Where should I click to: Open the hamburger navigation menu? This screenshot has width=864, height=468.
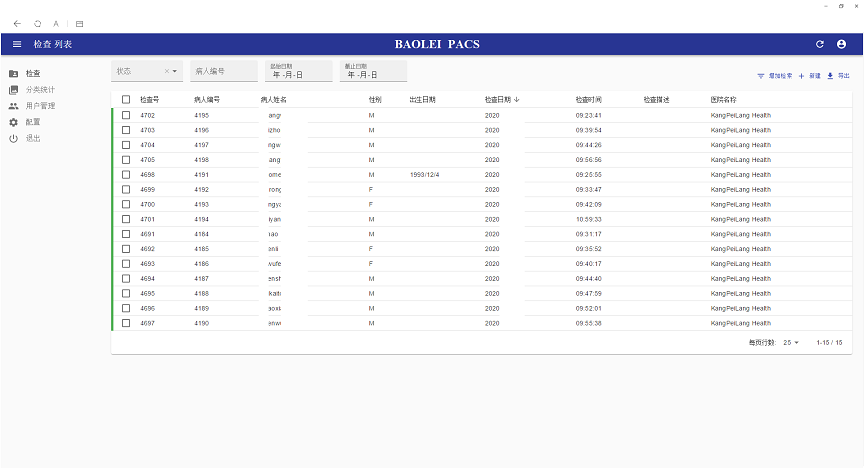click(x=16, y=44)
